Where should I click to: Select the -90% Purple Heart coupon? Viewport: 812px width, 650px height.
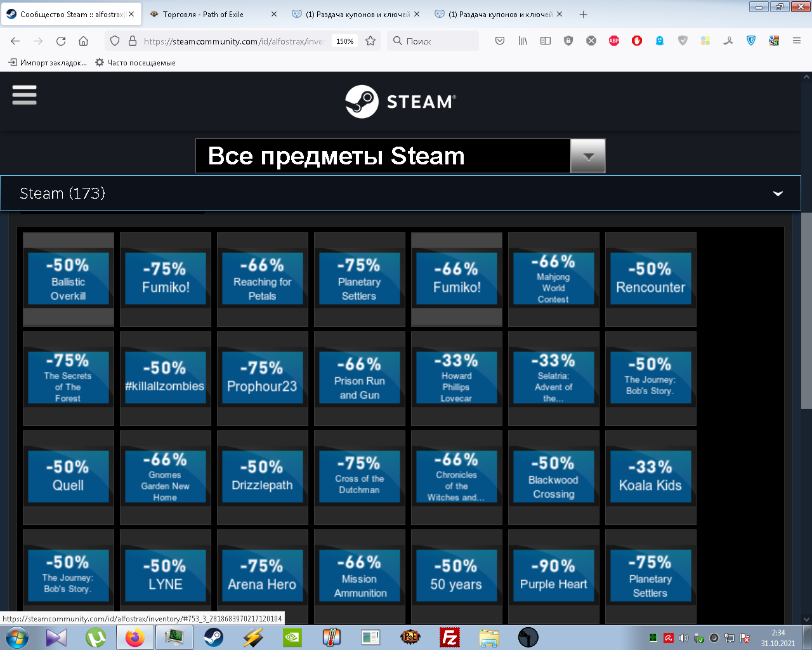click(x=554, y=576)
